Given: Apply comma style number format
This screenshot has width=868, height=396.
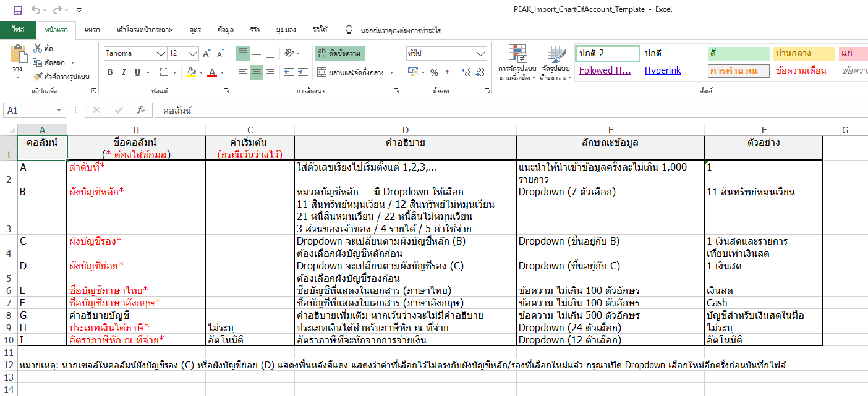Looking at the screenshot, I should pos(447,72).
